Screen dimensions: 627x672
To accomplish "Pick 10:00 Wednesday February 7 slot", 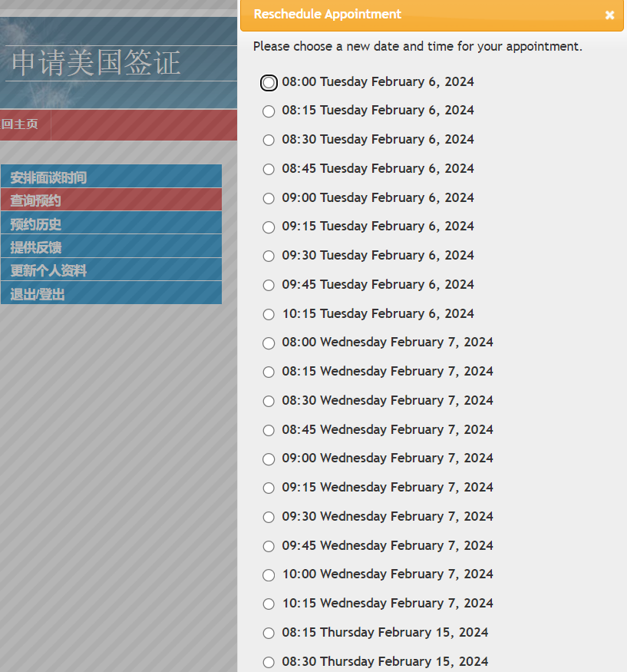I will tap(269, 575).
